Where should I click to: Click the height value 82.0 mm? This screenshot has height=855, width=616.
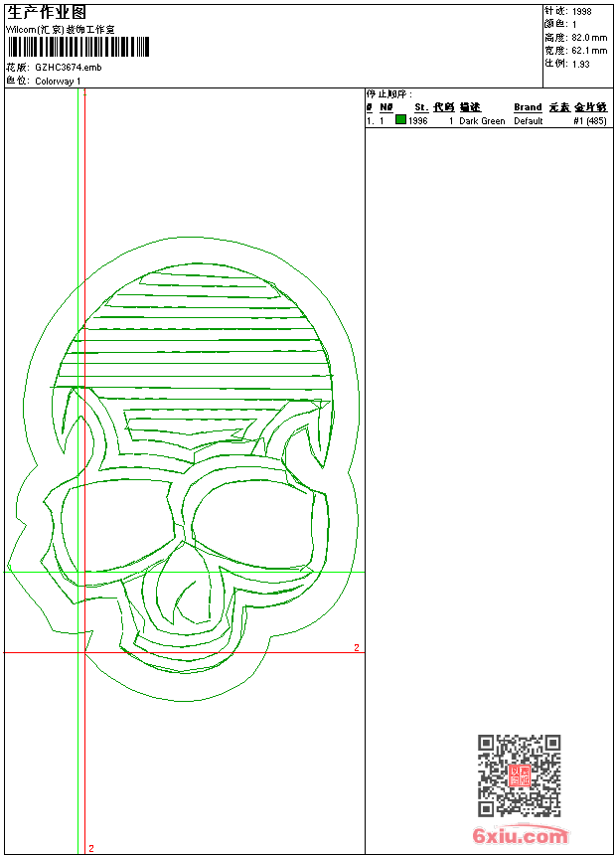click(x=589, y=38)
